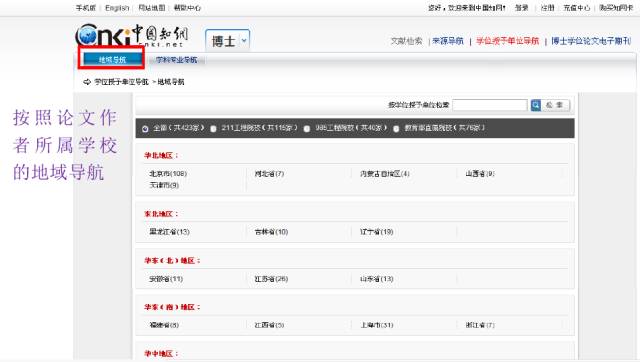
Task: Open 博士学位论文电子期刊 link
Action: click(x=591, y=41)
